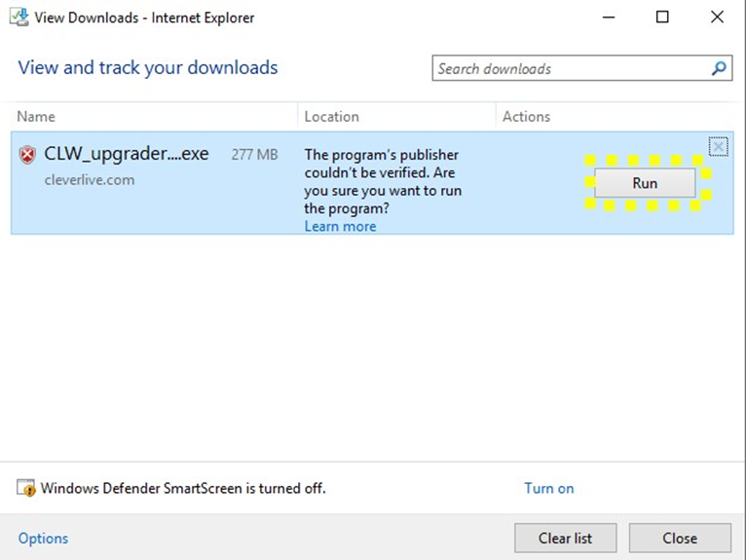
Task: Open the Options link
Action: click(43, 539)
